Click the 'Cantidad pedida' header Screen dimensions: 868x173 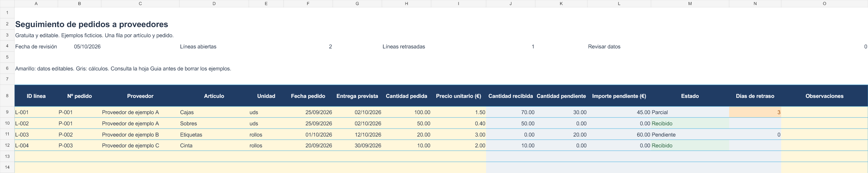tap(407, 96)
